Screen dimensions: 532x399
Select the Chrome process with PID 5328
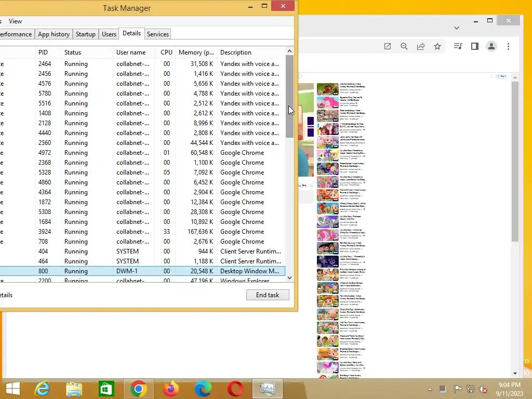tap(142, 172)
